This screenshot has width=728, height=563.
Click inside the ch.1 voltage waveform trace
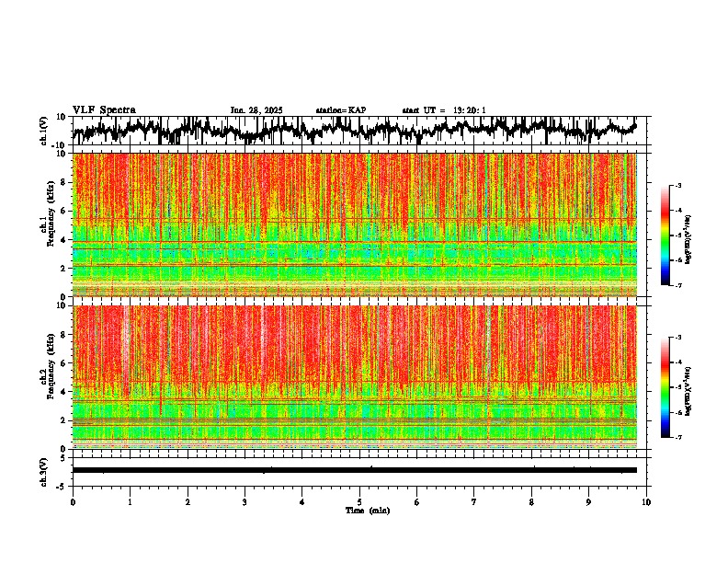pos(354,131)
